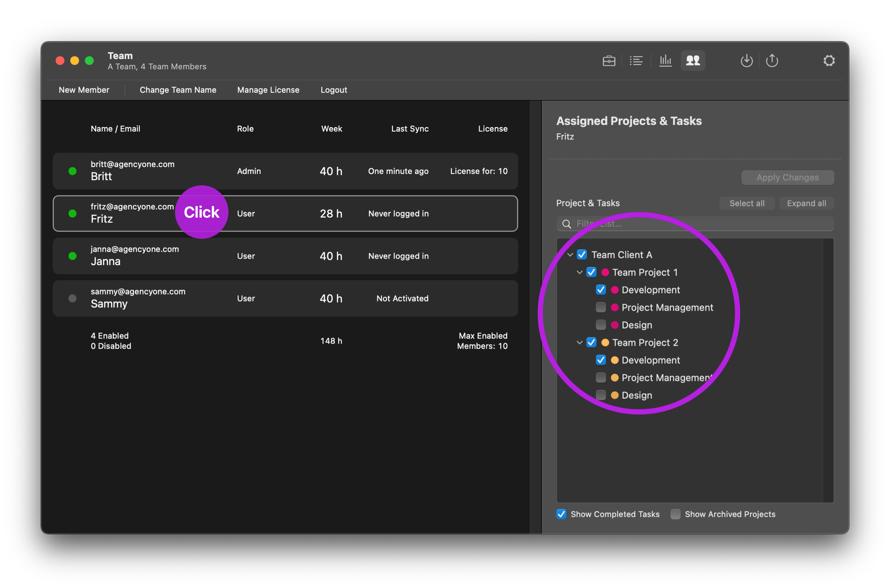This screenshot has height=588, width=890.
Task: Collapse the Team Project 1 chevron
Action: (x=580, y=272)
